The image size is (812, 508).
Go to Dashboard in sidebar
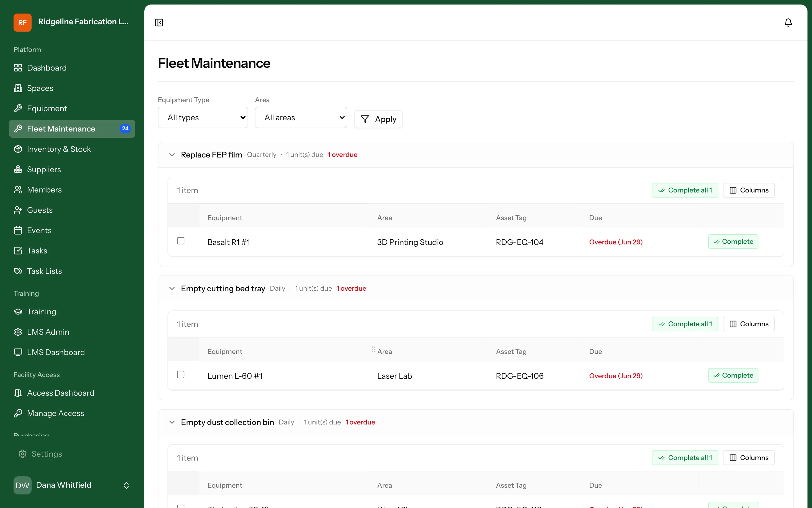[72, 68]
